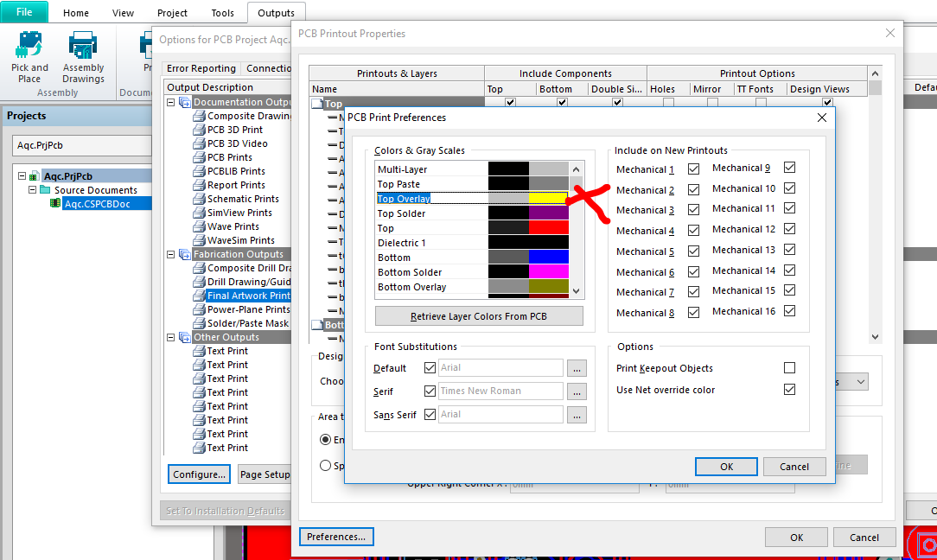This screenshot has height=560, width=937.
Task: Select Final Artwork Prints output icon
Action: pos(199,296)
